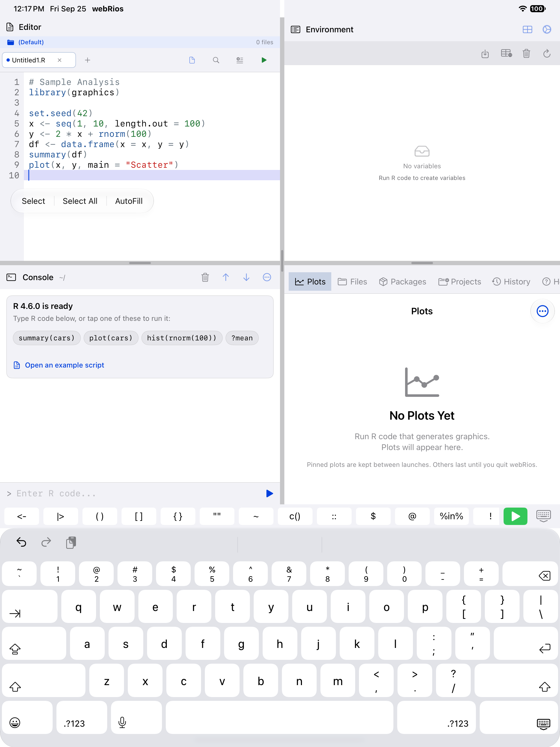The width and height of the screenshot is (560, 747).
Task: Tap the keyboard paste clipboard icon
Action: tap(71, 542)
